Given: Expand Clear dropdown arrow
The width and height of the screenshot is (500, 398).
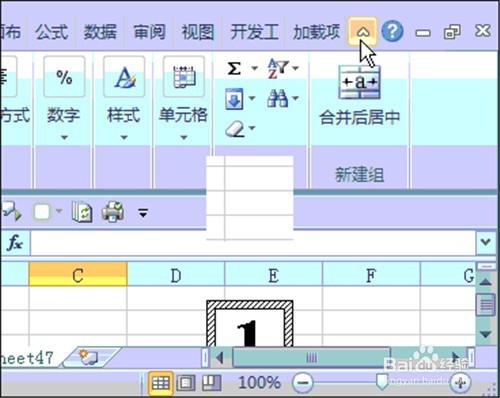Looking at the screenshot, I should click(x=252, y=128).
